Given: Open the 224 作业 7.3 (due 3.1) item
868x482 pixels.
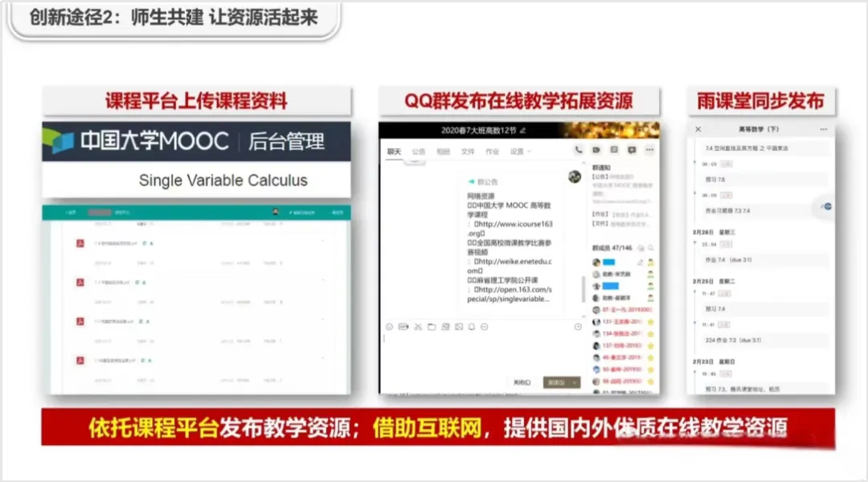Looking at the screenshot, I should point(766,341).
